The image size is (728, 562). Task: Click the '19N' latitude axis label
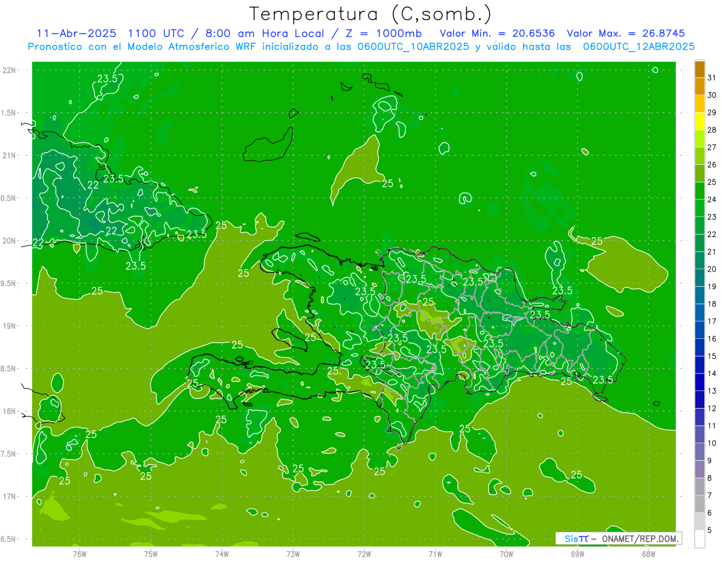coord(10,326)
